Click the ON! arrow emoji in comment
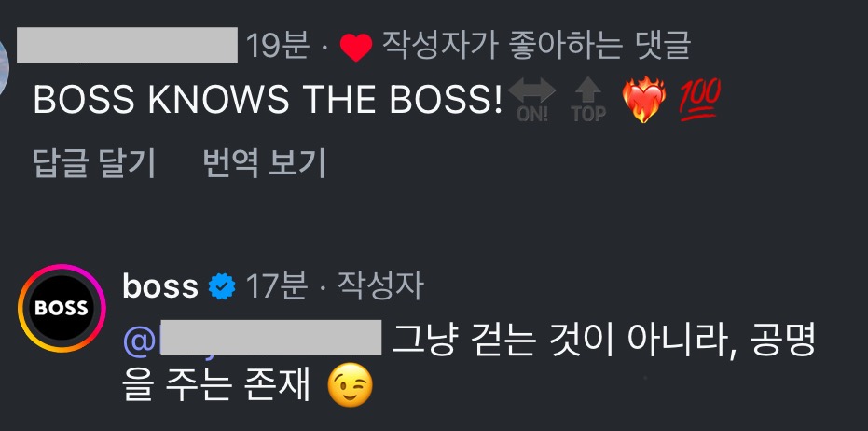The width and height of the screenshot is (868, 431). 532,100
